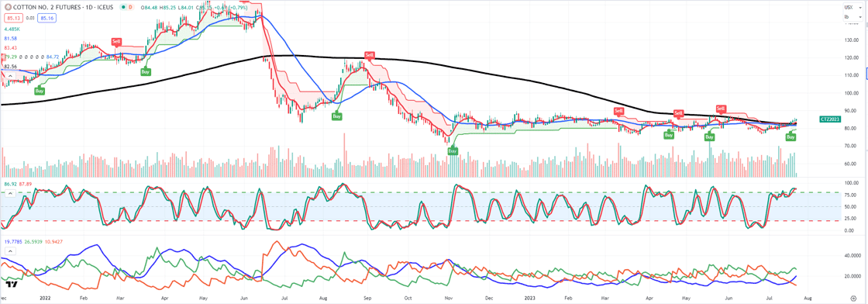Image resolution: width=868 pixels, height=304 pixels.
Task: Select the Sell marker near September 2022
Action: pos(369,55)
